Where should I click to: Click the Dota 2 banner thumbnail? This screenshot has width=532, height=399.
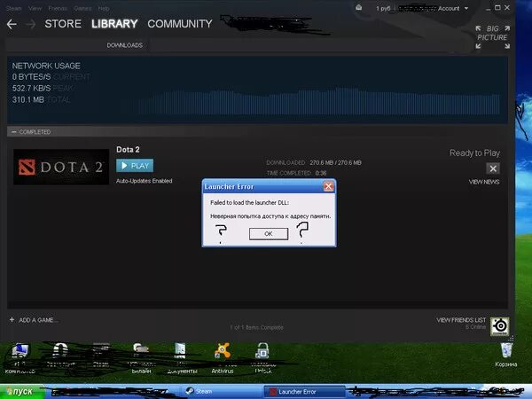tap(61, 167)
